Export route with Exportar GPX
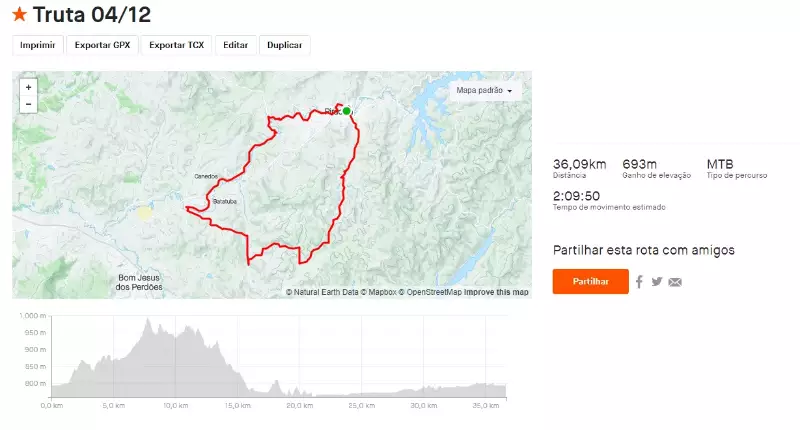 (102, 45)
